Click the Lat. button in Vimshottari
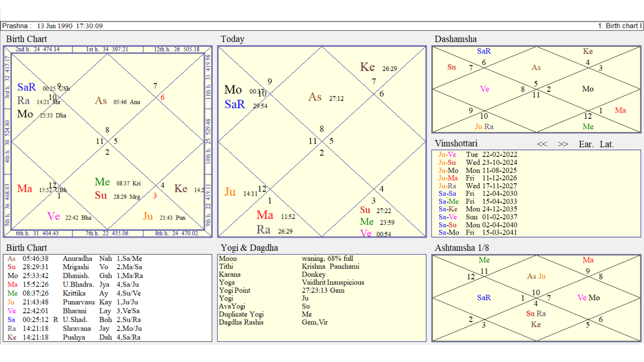 click(606, 144)
